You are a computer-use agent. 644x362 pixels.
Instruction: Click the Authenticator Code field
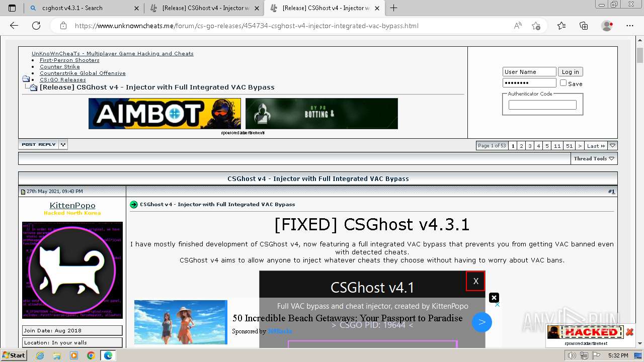click(542, 105)
